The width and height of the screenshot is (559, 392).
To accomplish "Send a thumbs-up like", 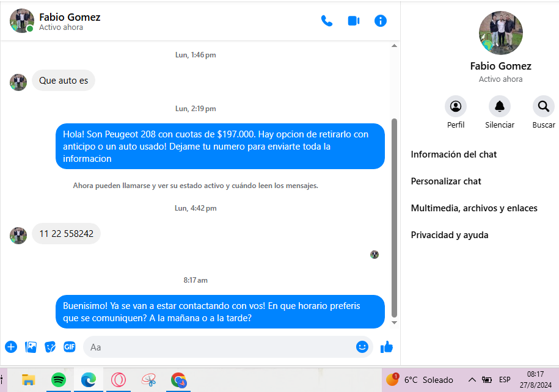I will pos(387,347).
